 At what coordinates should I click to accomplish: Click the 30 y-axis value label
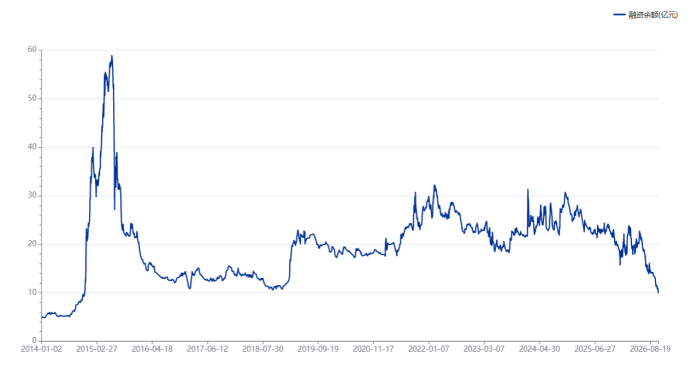point(32,195)
